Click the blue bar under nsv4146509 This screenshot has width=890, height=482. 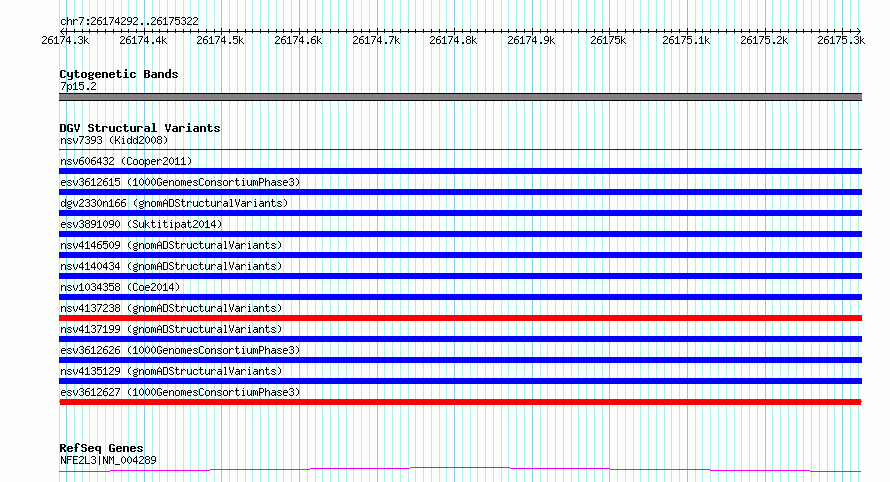pyautogui.click(x=460, y=255)
